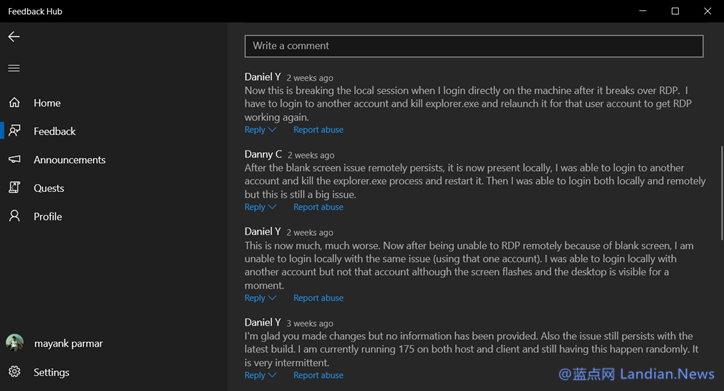Image resolution: width=724 pixels, height=391 pixels.
Task: Click the vertical scrollbar thumb
Action: 722,193
